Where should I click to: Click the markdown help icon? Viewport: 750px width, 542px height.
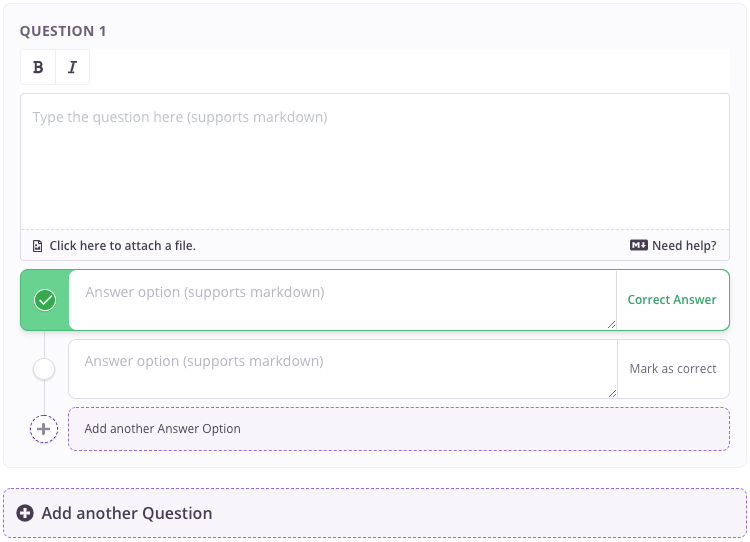point(639,246)
